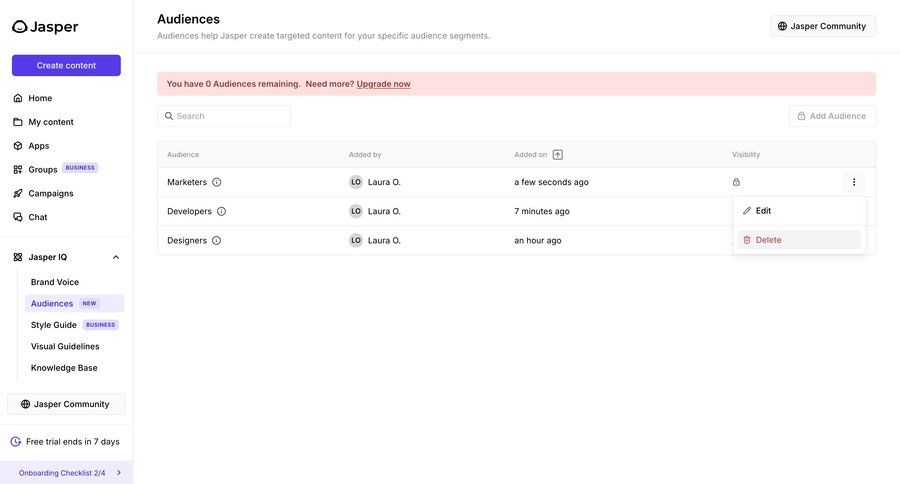Click the info icon beside Marketers

click(216, 182)
